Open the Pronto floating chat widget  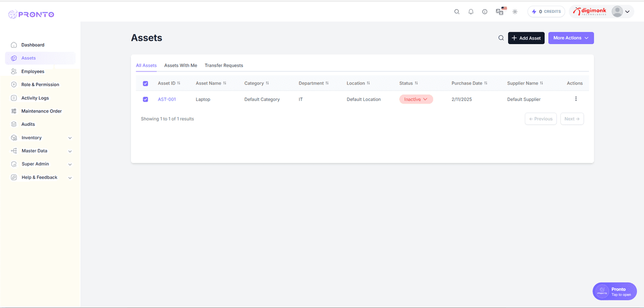614,291
